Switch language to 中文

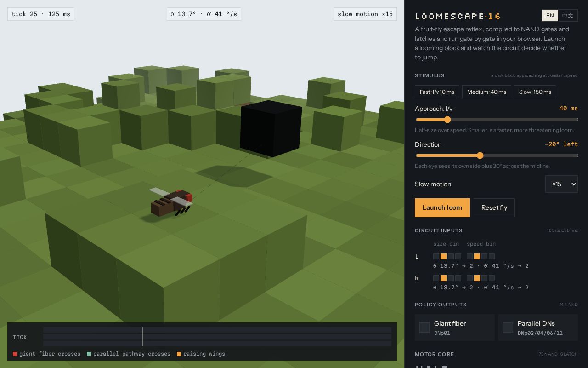pyautogui.click(x=568, y=15)
